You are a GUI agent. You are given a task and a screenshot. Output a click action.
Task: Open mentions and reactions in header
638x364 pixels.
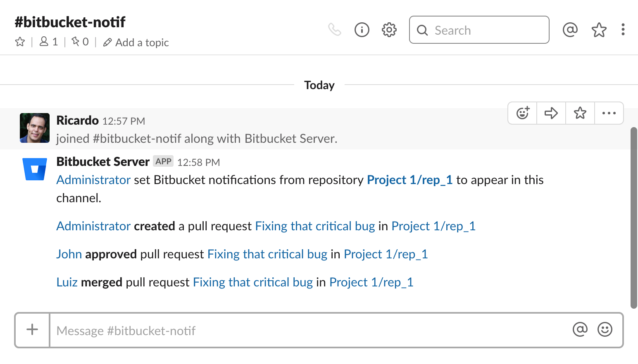[570, 30]
